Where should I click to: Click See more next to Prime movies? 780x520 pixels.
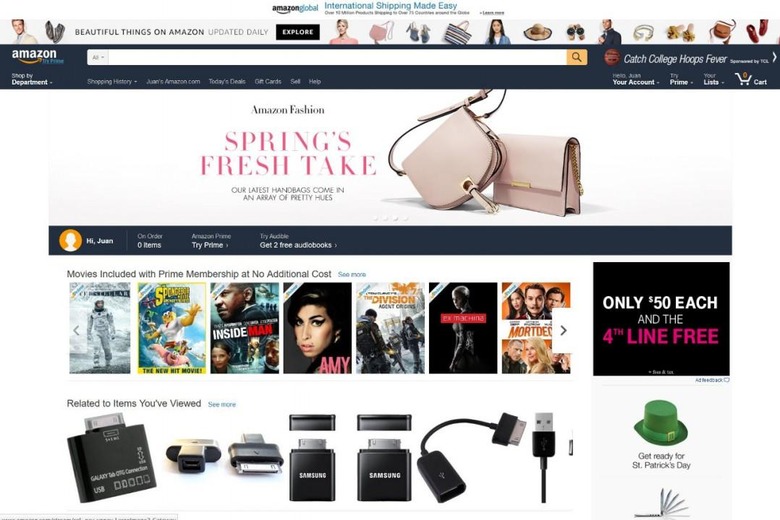[352, 275]
